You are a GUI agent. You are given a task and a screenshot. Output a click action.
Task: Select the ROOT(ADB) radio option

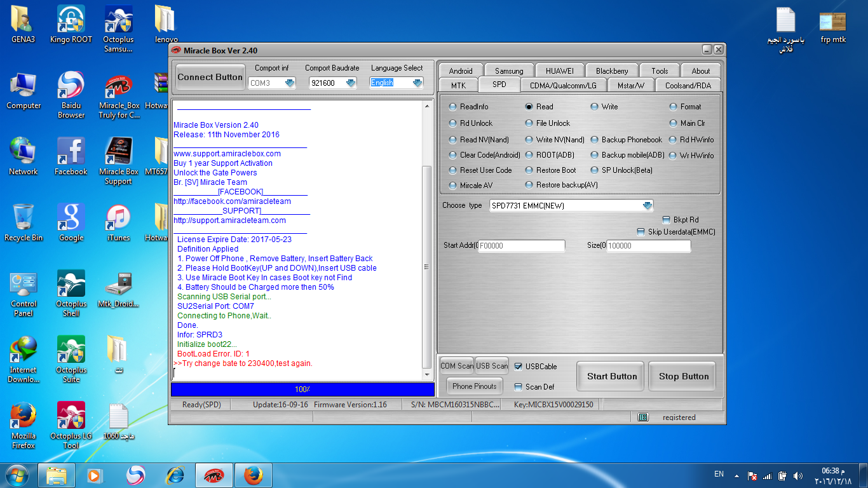[550, 155]
